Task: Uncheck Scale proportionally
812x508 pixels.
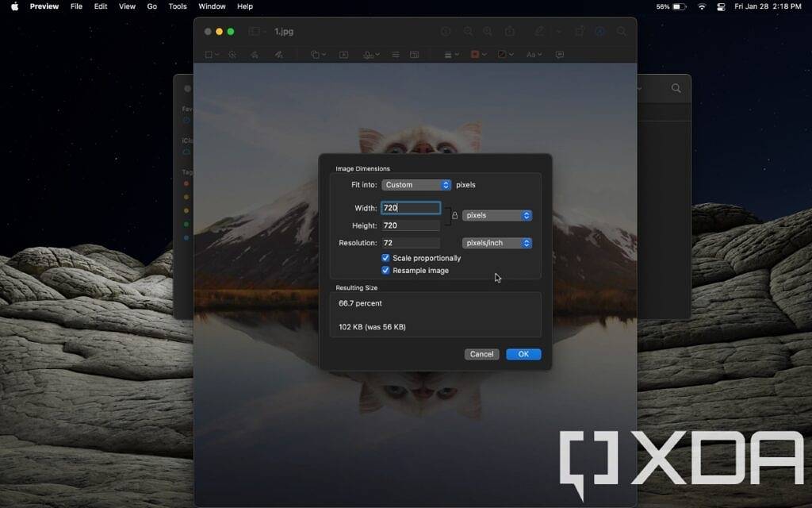Action: coord(386,258)
